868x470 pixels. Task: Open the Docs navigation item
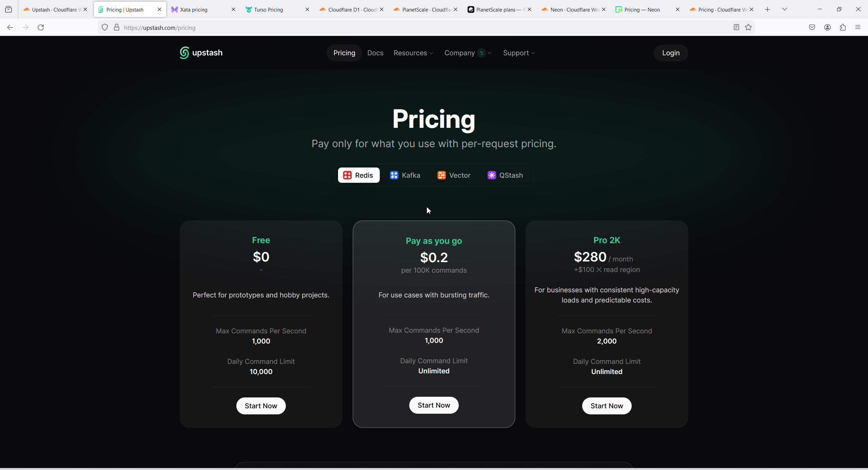375,53
